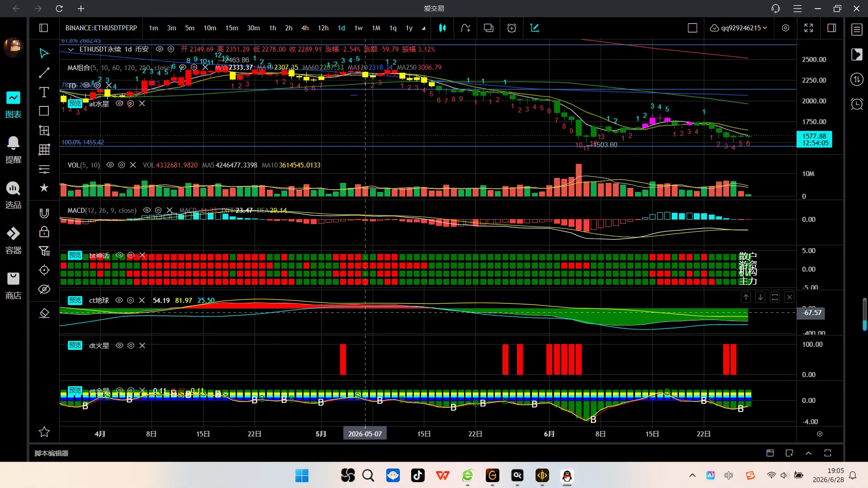The image size is (868, 488).
Task: Open the fullscreen mode icon
Action: point(809,28)
